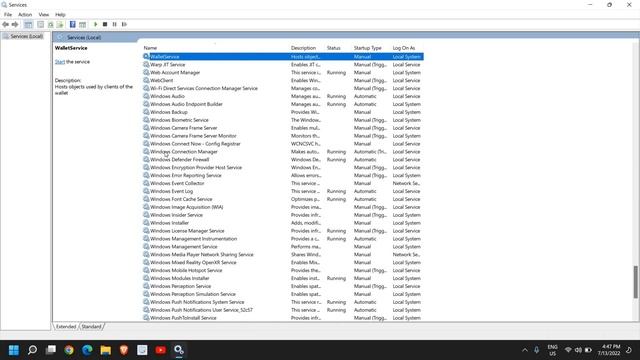Click the green Start Service icon
The width and height of the screenshot is (640, 360).
point(96,24)
